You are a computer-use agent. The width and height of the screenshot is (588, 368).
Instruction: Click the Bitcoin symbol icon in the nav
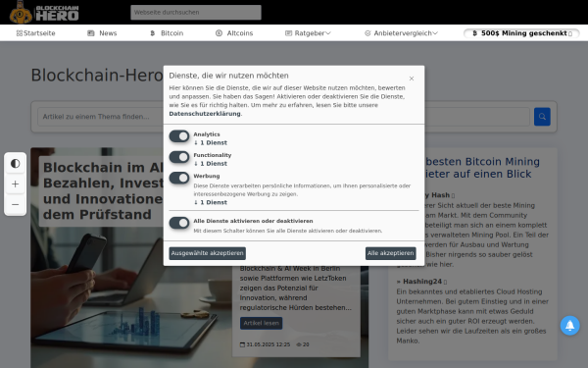point(152,33)
